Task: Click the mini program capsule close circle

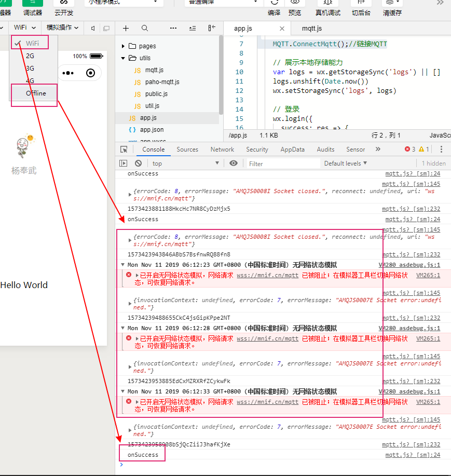Action: pos(90,73)
